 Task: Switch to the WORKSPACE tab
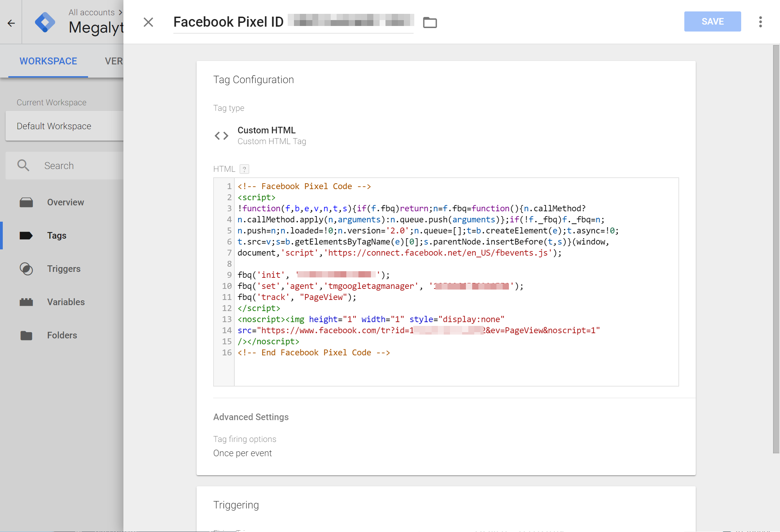pos(48,61)
